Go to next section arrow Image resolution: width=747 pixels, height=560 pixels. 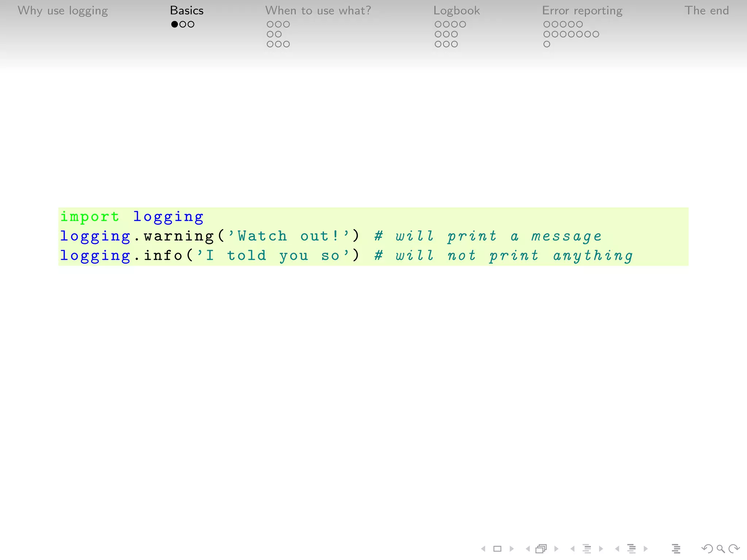646,549
